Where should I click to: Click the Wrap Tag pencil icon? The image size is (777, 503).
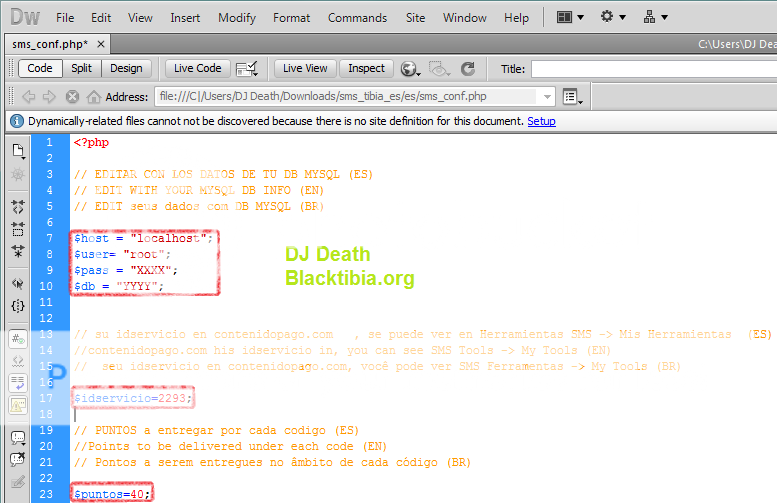tap(18, 482)
